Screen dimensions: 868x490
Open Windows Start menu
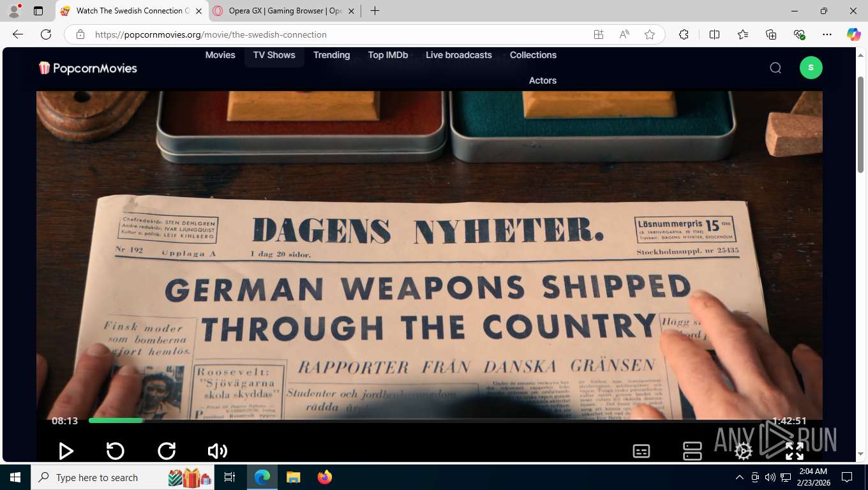tap(15, 477)
